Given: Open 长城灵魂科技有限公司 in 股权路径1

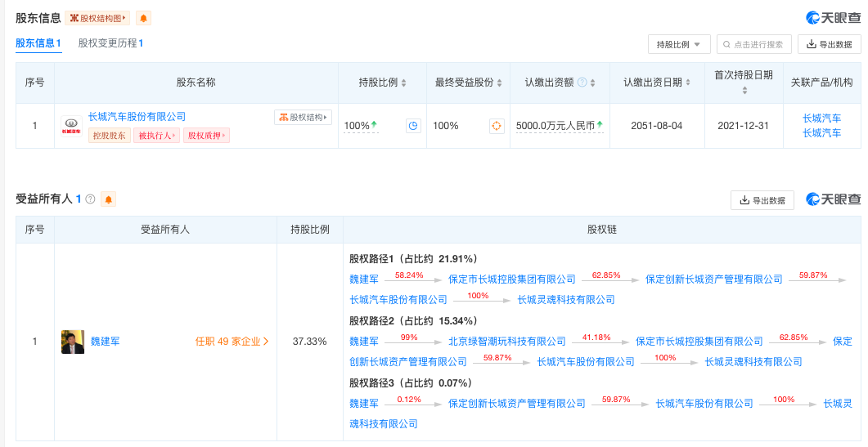Looking at the screenshot, I should pos(566,300).
